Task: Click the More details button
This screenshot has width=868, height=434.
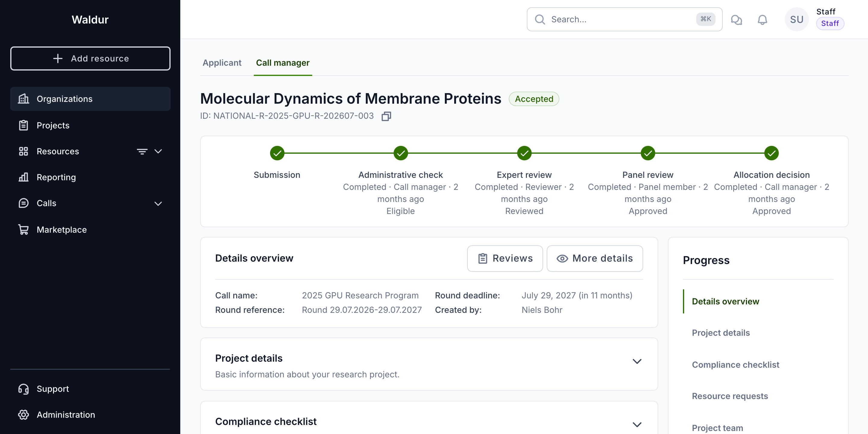Action: click(595, 259)
